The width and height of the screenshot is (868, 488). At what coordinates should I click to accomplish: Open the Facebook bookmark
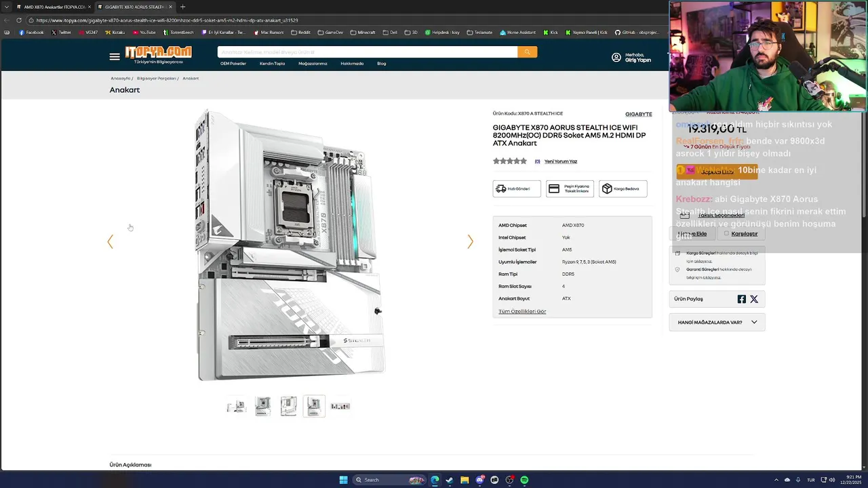31,33
